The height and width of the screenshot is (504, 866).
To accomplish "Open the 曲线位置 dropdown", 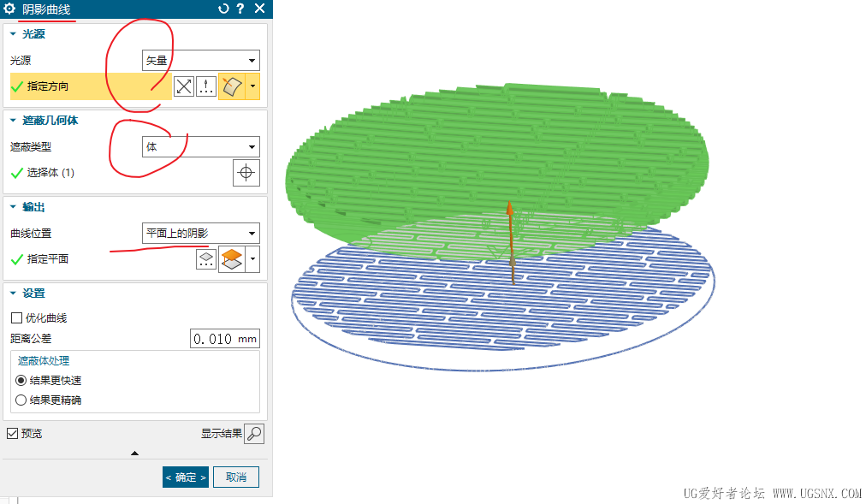I will click(x=201, y=233).
